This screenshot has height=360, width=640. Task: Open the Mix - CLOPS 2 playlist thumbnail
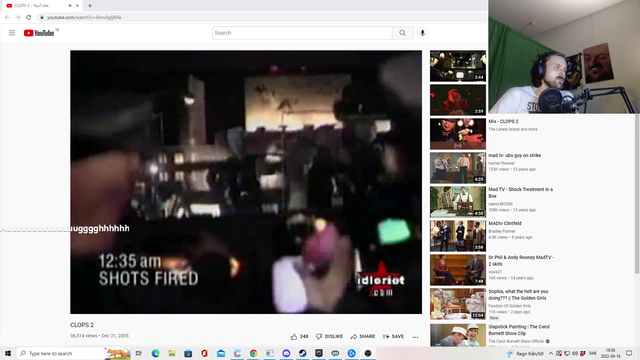pos(458,134)
